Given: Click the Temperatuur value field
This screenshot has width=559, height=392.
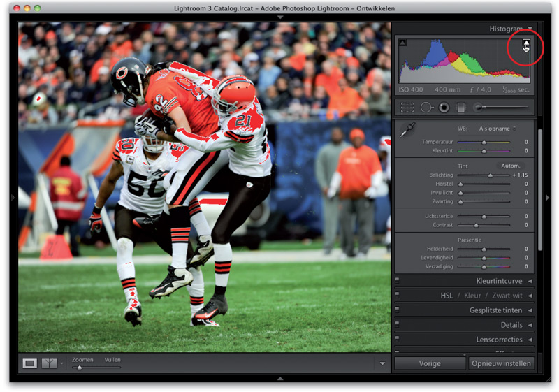Looking at the screenshot, I should pyautogui.click(x=526, y=142).
